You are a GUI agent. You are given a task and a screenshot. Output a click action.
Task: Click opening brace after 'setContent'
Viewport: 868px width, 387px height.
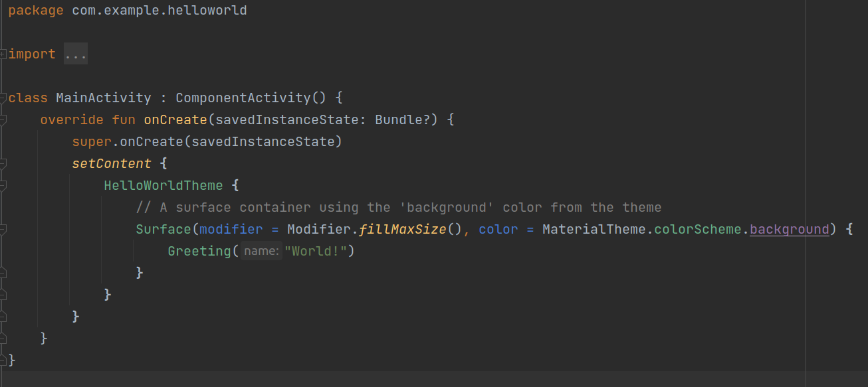pyautogui.click(x=163, y=164)
